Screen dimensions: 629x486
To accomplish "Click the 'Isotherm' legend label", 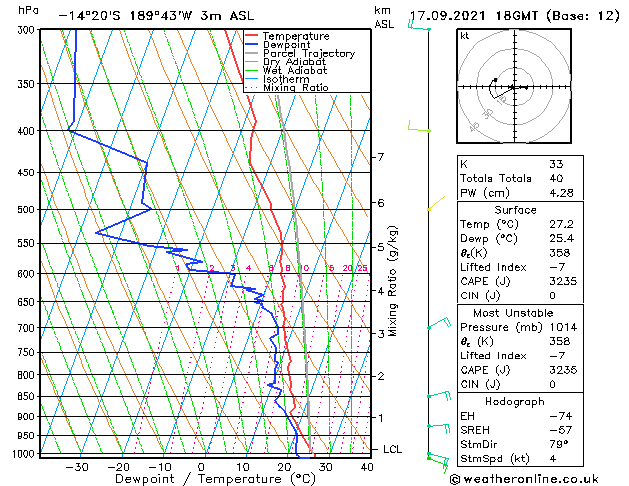I will [286, 79].
